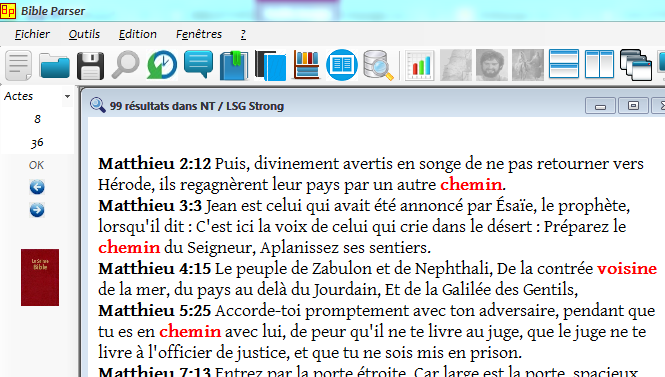Screen dimensions: 665x377
Task: Click the bar chart statistics icon
Action: [419, 65]
